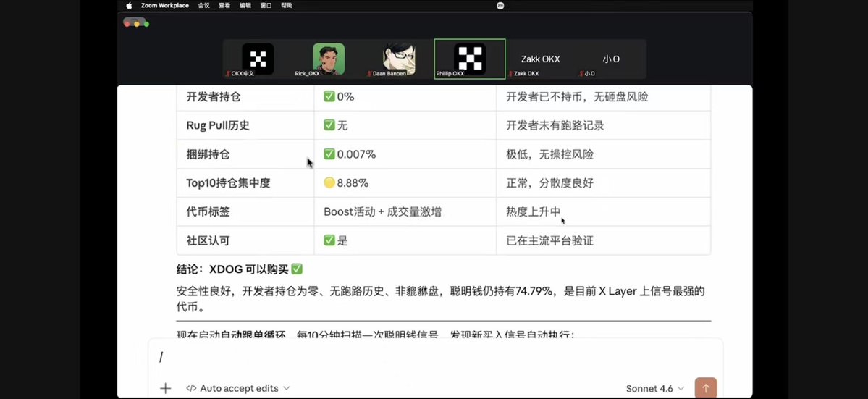Open the 帮助 menu
The width and height of the screenshot is (868, 399).
[x=287, y=6]
